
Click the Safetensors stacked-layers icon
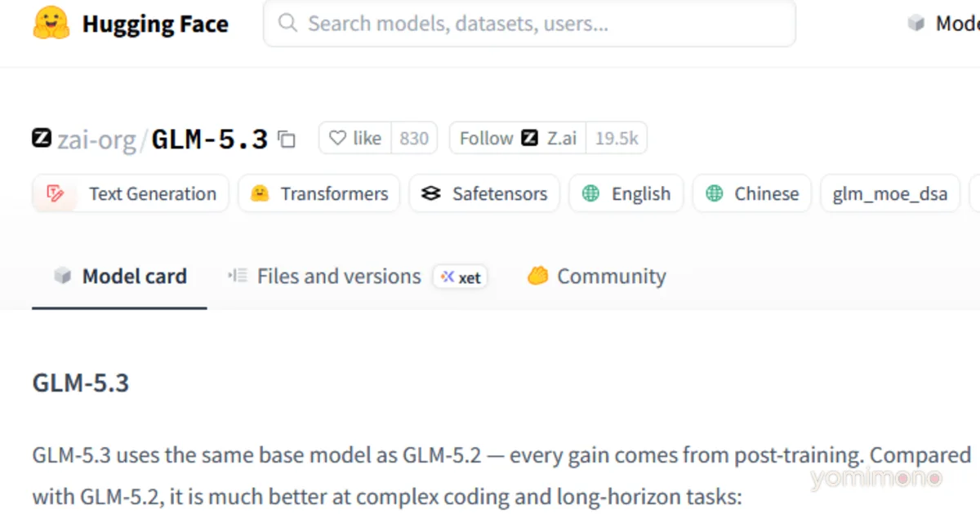coord(430,193)
